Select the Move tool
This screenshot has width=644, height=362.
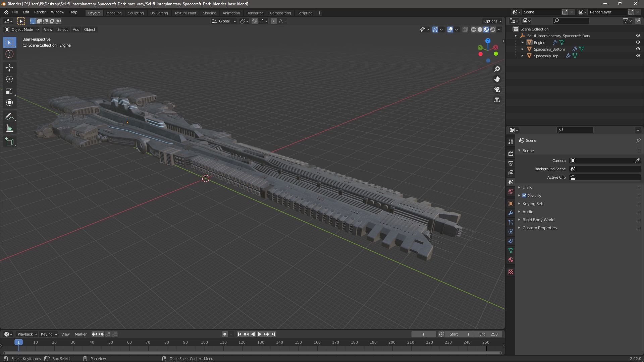coord(9,67)
